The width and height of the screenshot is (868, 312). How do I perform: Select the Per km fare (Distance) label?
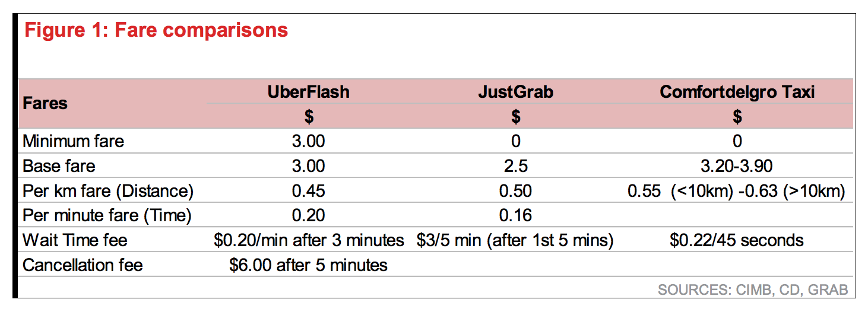(x=108, y=191)
